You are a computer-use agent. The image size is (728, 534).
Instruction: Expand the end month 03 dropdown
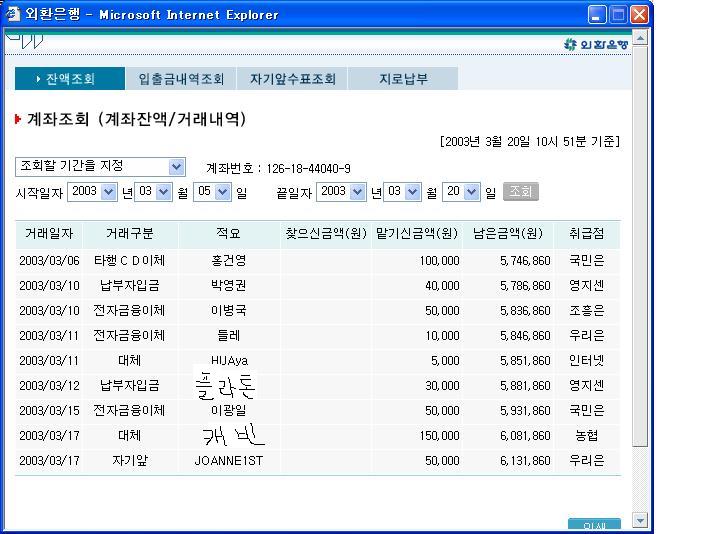point(413,191)
